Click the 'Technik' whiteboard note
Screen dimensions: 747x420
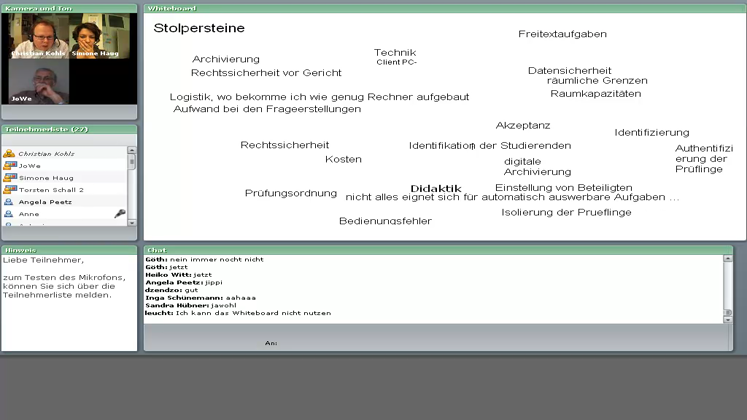[x=395, y=52]
